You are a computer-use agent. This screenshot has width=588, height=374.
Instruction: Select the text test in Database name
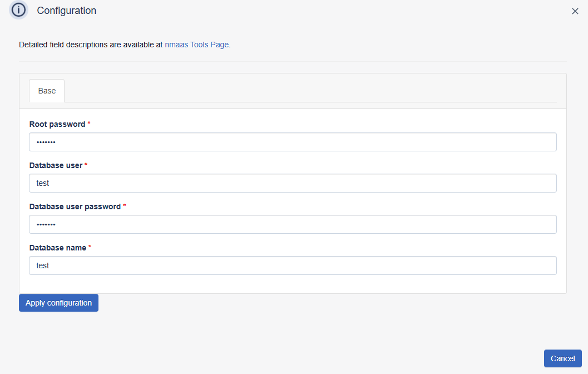click(x=43, y=265)
